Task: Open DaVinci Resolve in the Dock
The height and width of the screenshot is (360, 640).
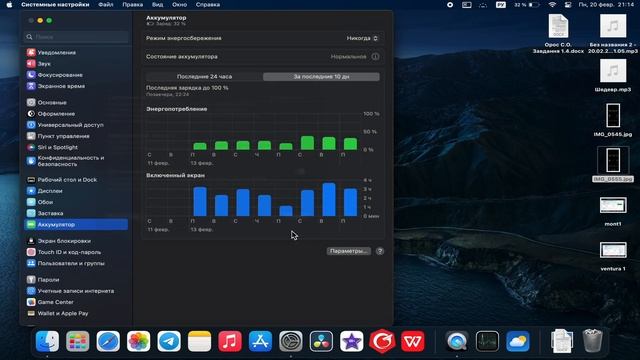Action: pyautogui.click(x=321, y=341)
